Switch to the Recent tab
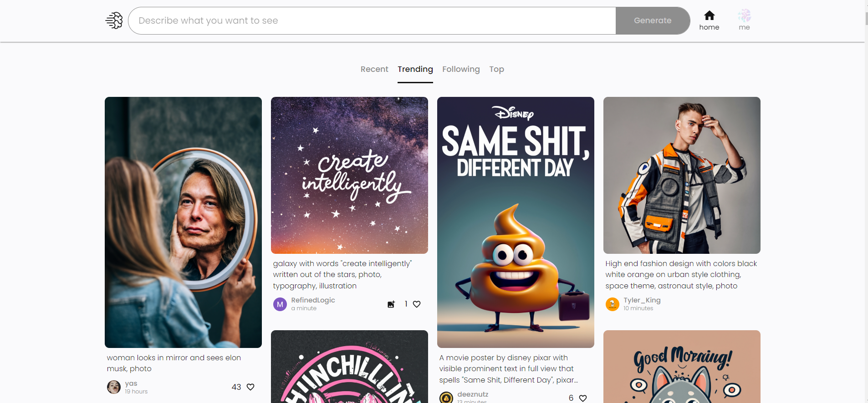This screenshot has height=403, width=868. (x=374, y=69)
